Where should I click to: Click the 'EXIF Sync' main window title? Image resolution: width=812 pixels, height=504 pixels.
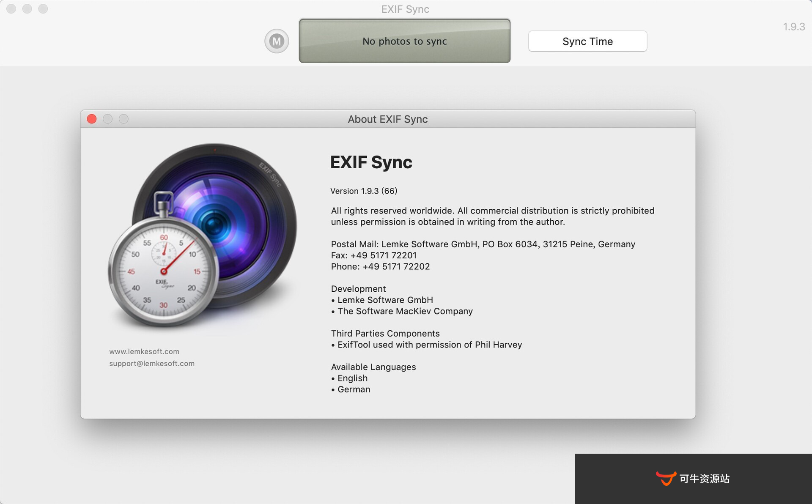click(405, 9)
